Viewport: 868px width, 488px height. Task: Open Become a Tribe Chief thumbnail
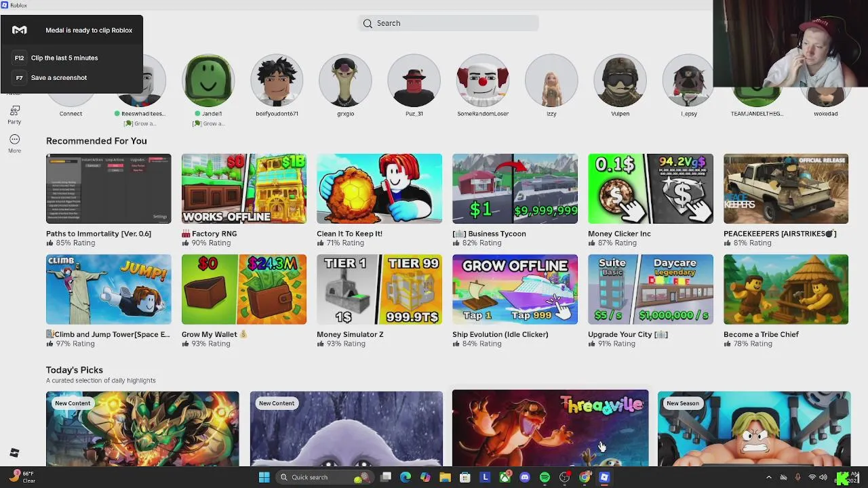click(786, 289)
